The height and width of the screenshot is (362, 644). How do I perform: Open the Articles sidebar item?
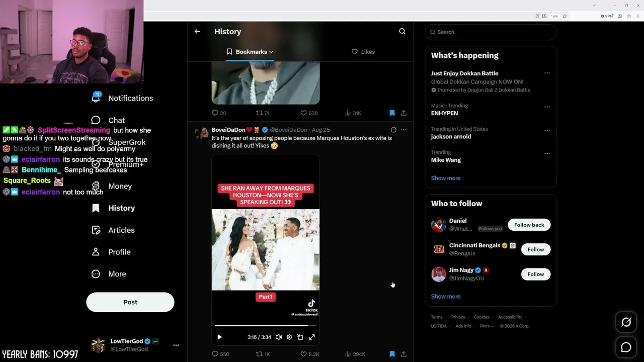[113, 230]
